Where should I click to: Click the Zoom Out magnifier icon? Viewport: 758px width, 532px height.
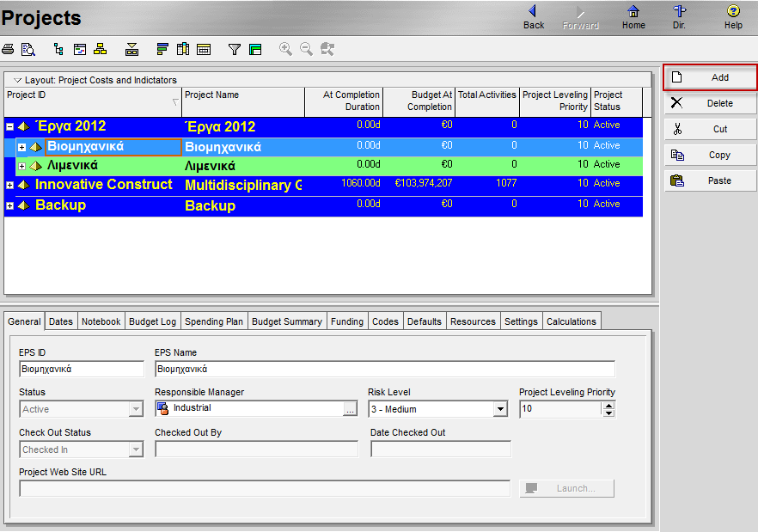306,49
